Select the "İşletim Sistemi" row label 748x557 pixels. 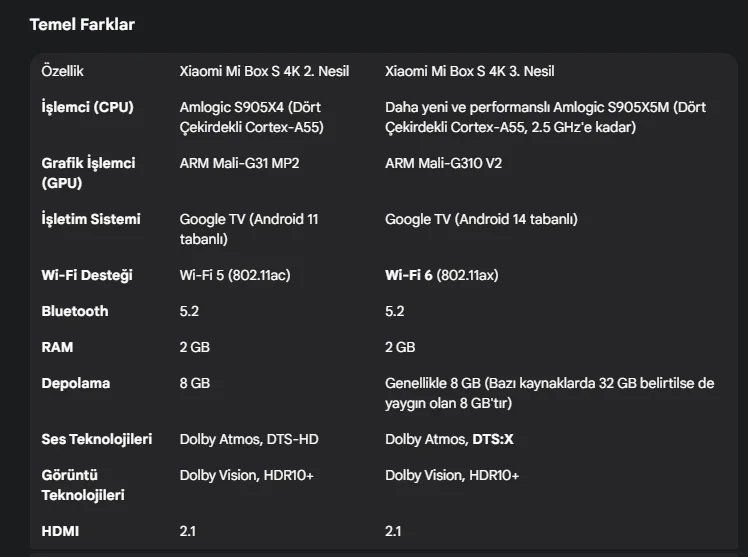point(91,219)
